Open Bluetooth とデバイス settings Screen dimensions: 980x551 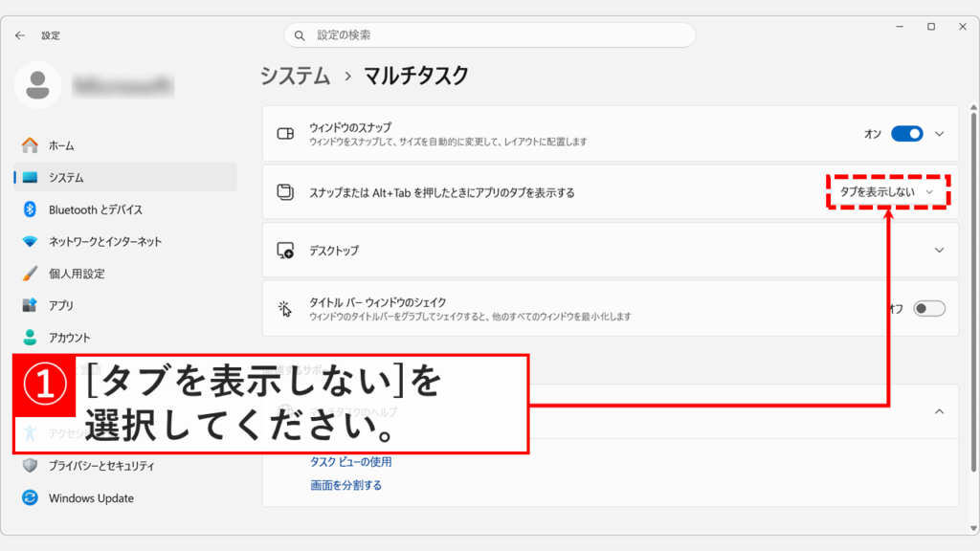[125, 209]
